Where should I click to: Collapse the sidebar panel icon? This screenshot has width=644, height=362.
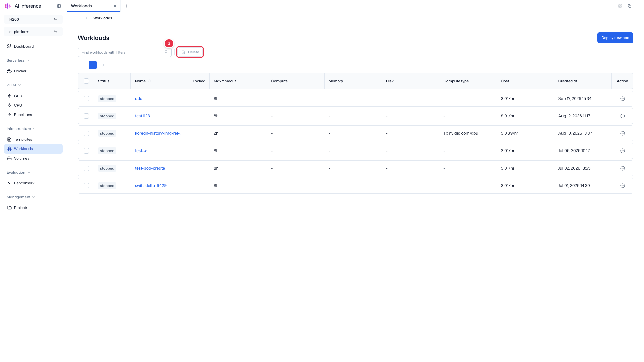(59, 6)
